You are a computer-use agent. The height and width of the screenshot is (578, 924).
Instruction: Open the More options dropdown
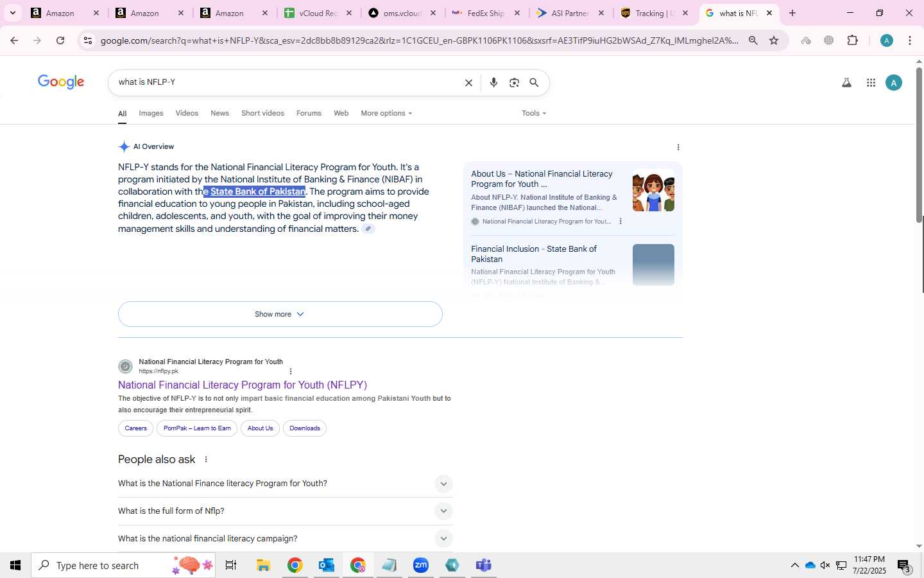coord(386,113)
